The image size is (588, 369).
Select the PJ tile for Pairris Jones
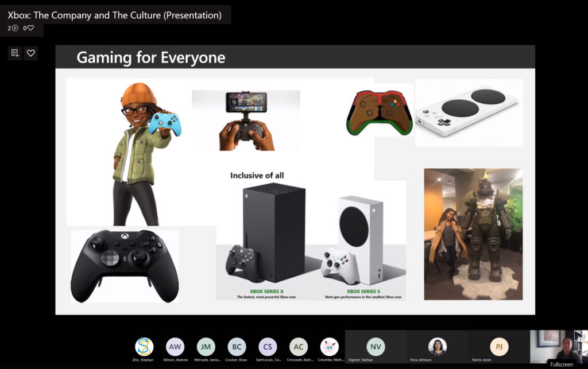pos(499,347)
